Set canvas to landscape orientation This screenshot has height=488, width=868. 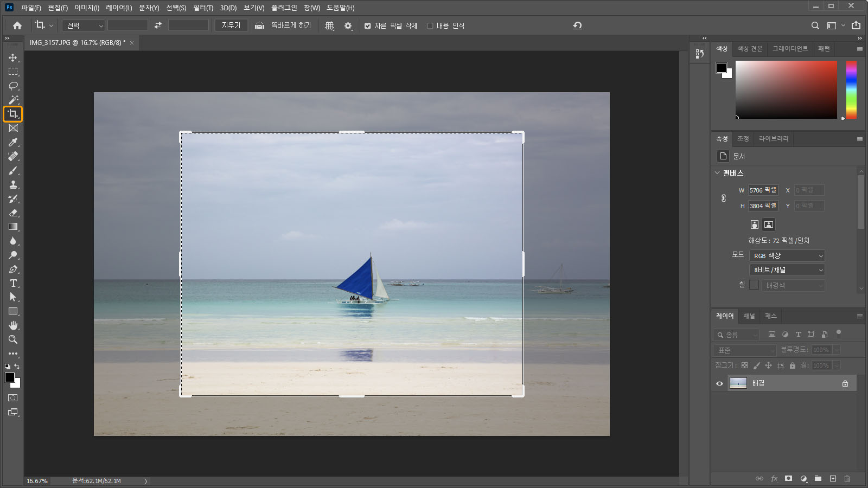click(769, 224)
